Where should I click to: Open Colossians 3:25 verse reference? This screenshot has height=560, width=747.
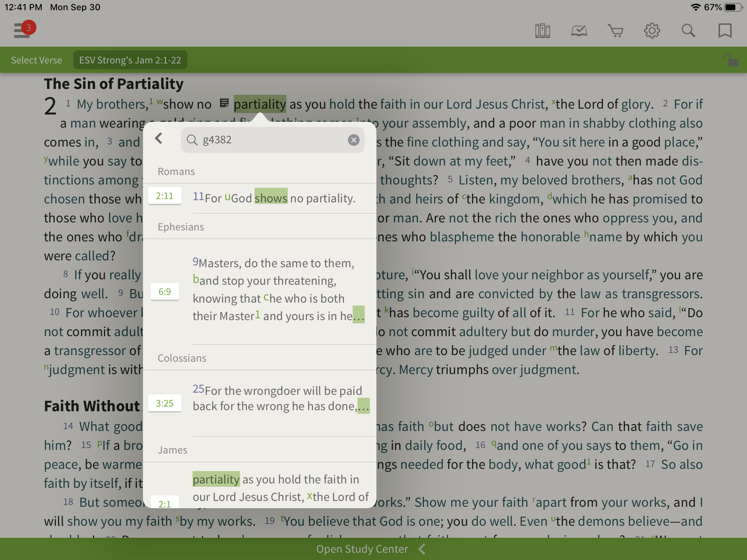pyautogui.click(x=165, y=403)
